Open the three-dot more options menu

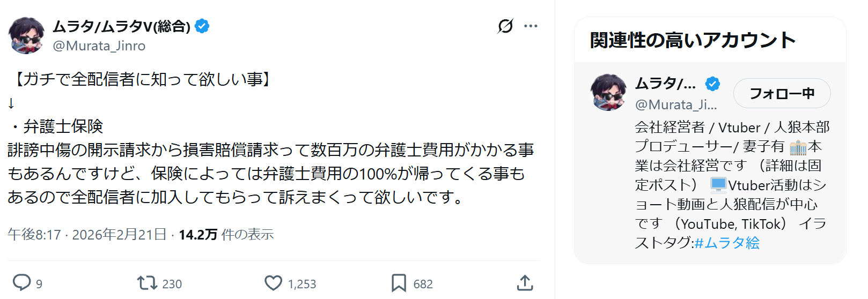(531, 26)
